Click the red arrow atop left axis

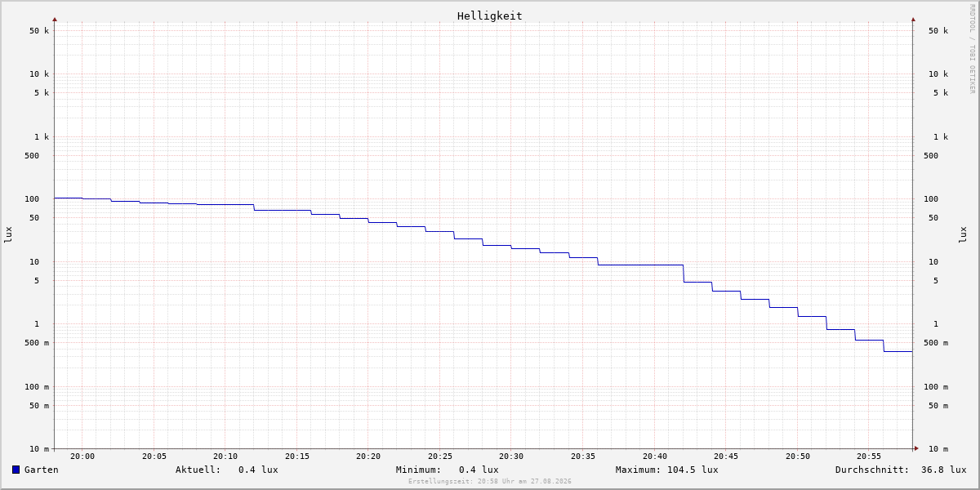point(55,19)
